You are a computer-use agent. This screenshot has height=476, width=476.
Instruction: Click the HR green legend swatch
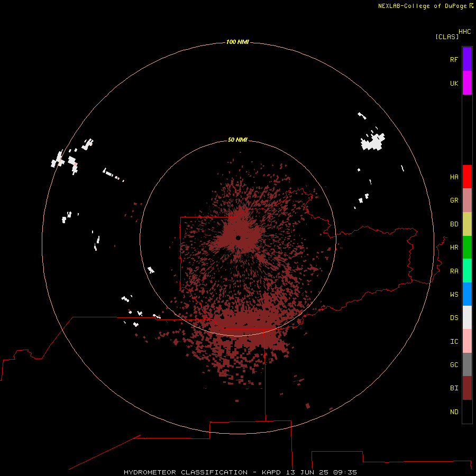pyautogui.click(x=467, y=248)
